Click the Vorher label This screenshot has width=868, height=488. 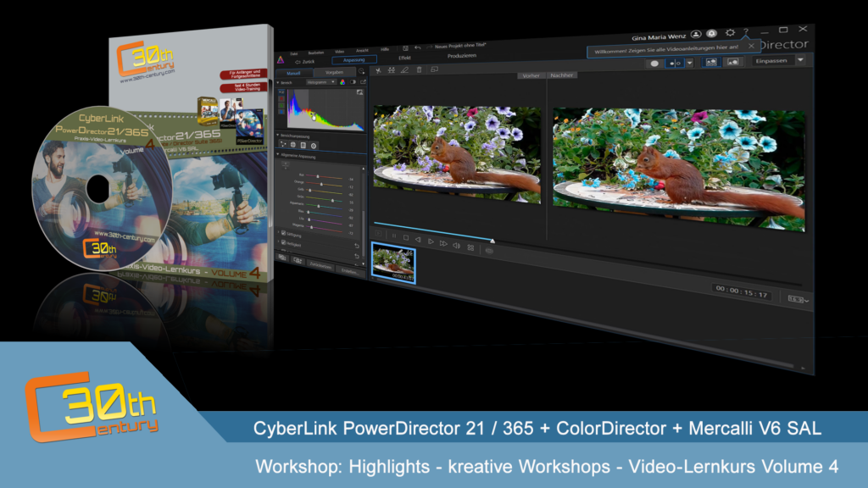[x=531, y=75]
